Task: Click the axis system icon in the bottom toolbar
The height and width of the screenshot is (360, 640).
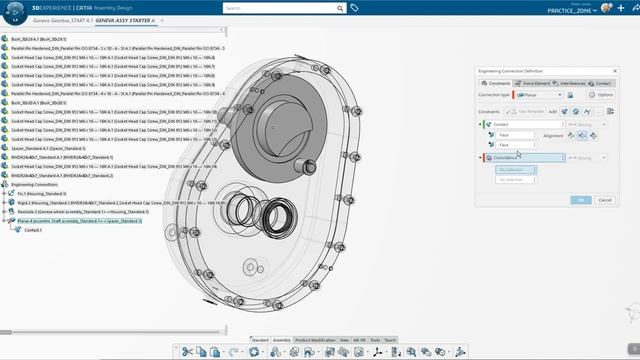Action: tap(378, 351)
